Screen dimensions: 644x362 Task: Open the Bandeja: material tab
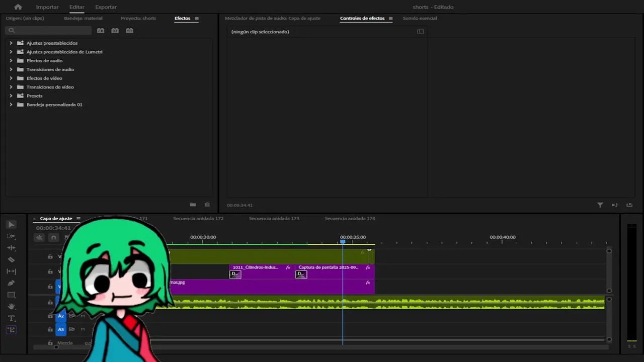83,18
